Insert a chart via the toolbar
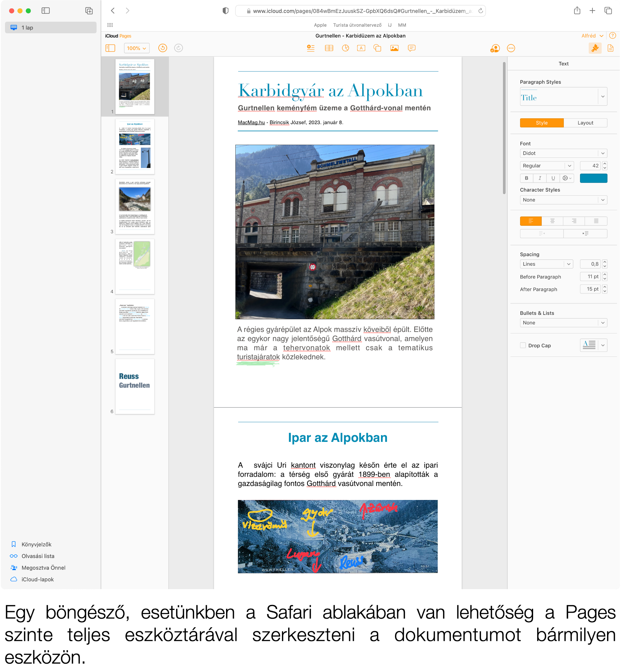The width and height of the screenshot is (621, 672). [345, 48]
